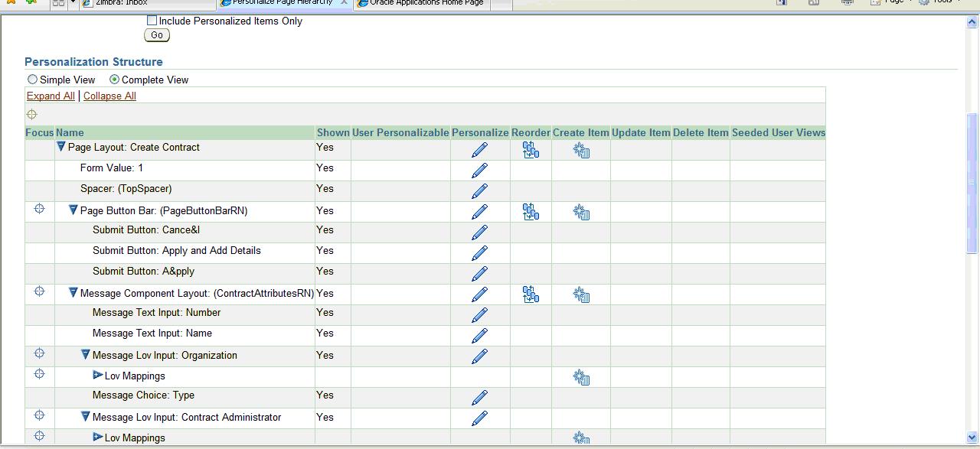Viewport: 980px width, 449px height.
Task: Collapse Message Component Layout node
Action: click(73, 292)
